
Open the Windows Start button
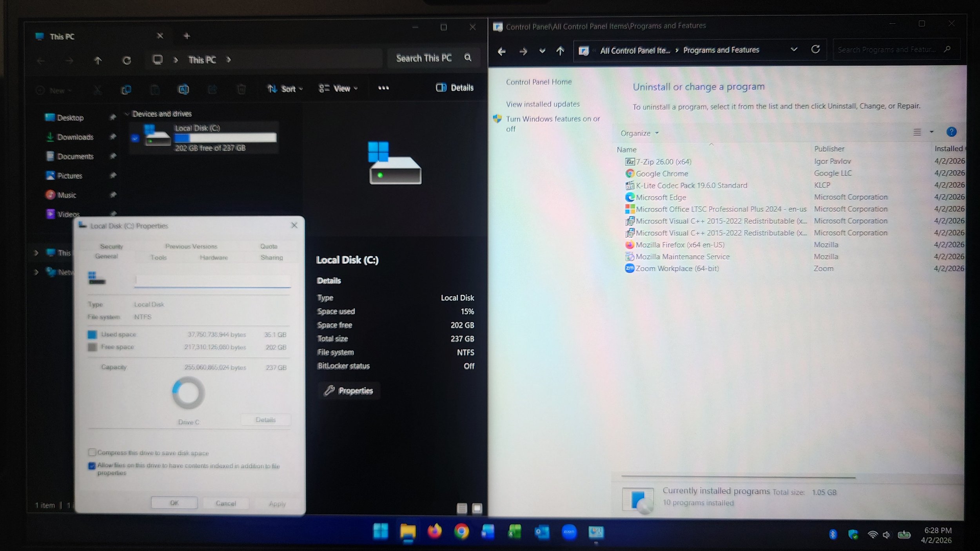(380, 532)
